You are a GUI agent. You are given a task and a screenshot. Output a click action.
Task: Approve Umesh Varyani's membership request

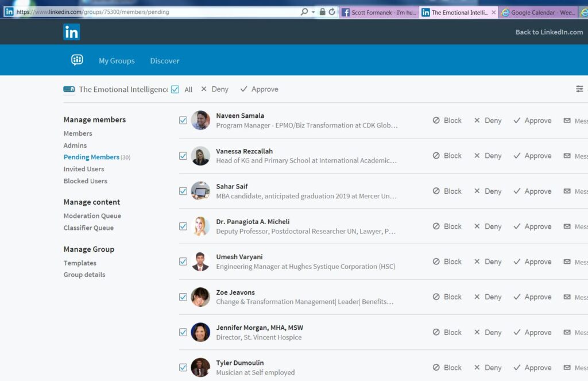point(532,261)
